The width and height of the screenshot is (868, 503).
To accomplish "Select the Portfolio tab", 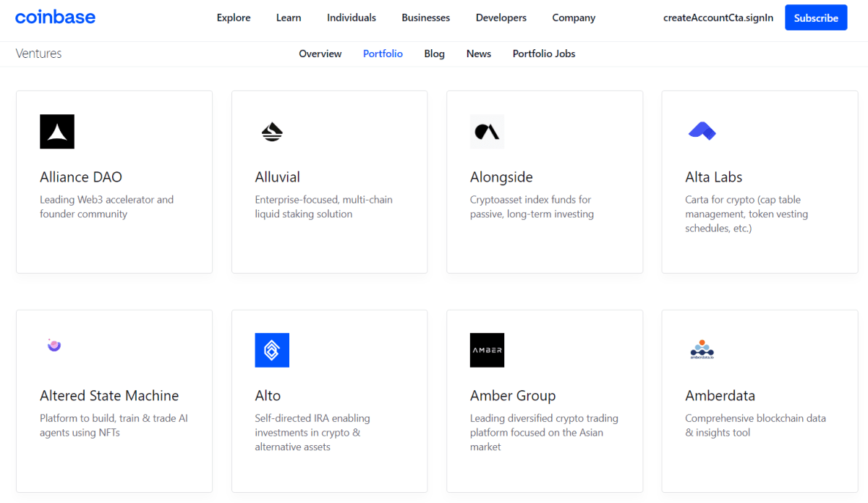I will tap(383, 54).
